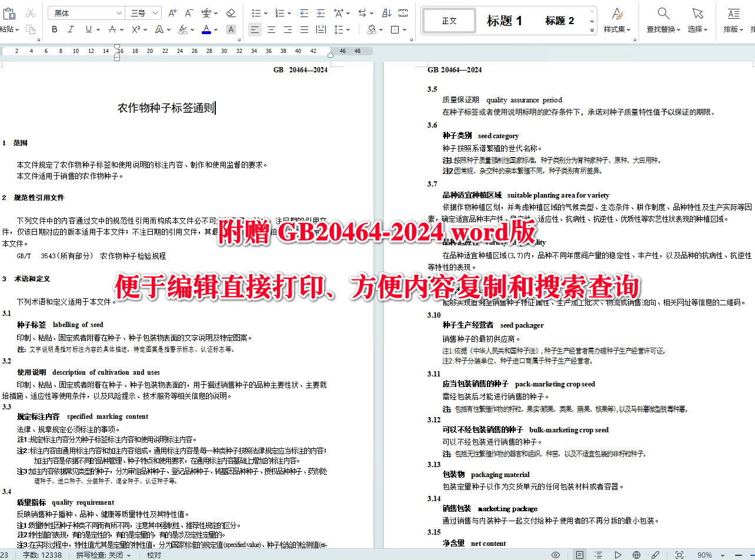755x560 pixels.
Task: Apply superscript formatting
Action: tap(136, 28)
